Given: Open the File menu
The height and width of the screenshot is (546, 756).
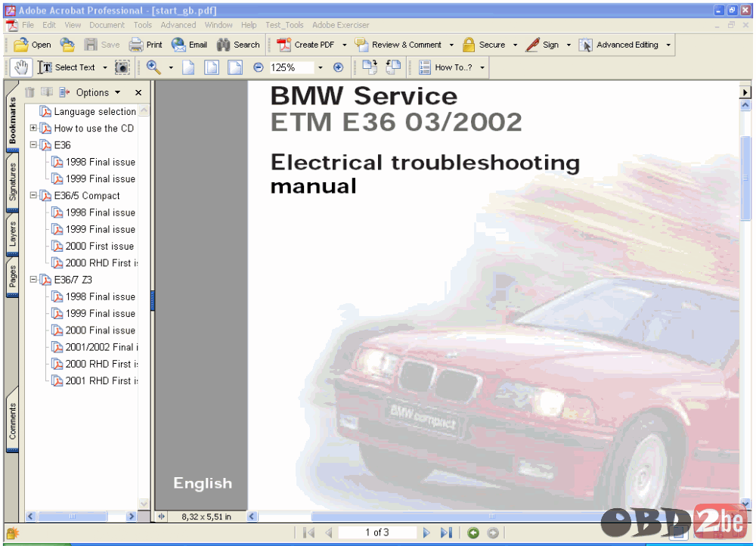Looking at the screenshot, I should [28, 25].
